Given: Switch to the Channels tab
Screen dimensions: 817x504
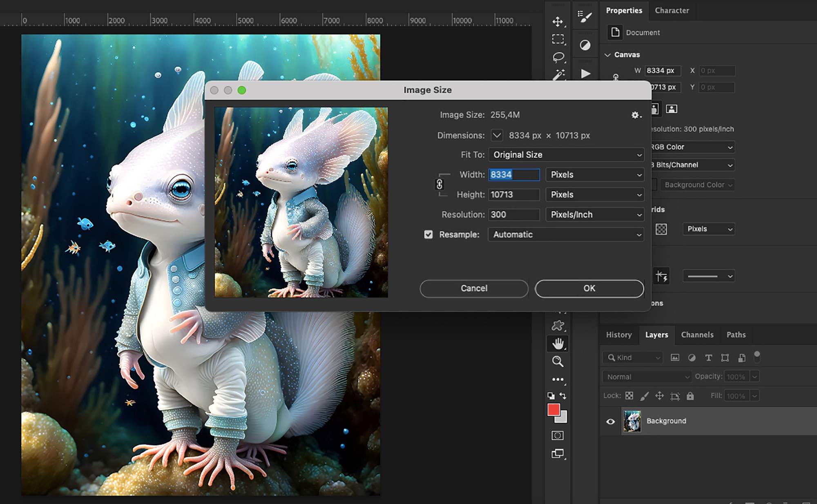Looking at the screenshot, I should click(x=697, y=335).
